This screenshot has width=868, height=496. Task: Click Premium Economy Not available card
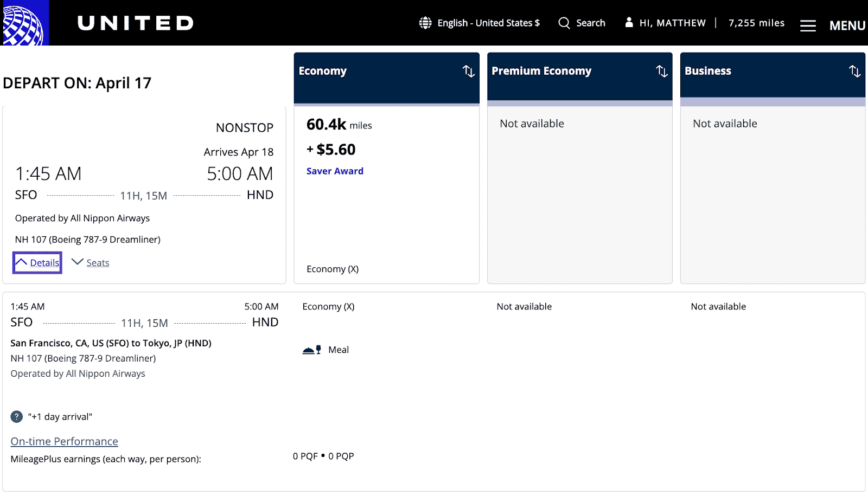pyautogui.click(x=580, y=194)
